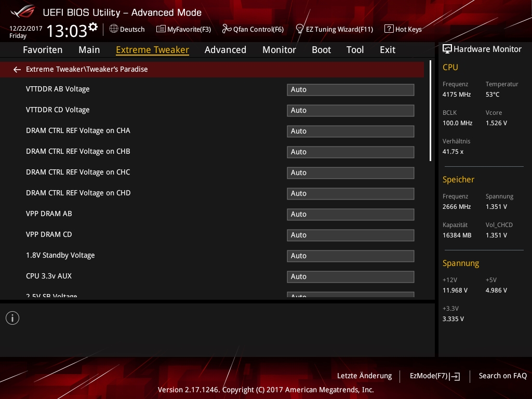This screenshot has width=532, height=399.
Task: Open the Tool tab
Action: click(355, 50)
